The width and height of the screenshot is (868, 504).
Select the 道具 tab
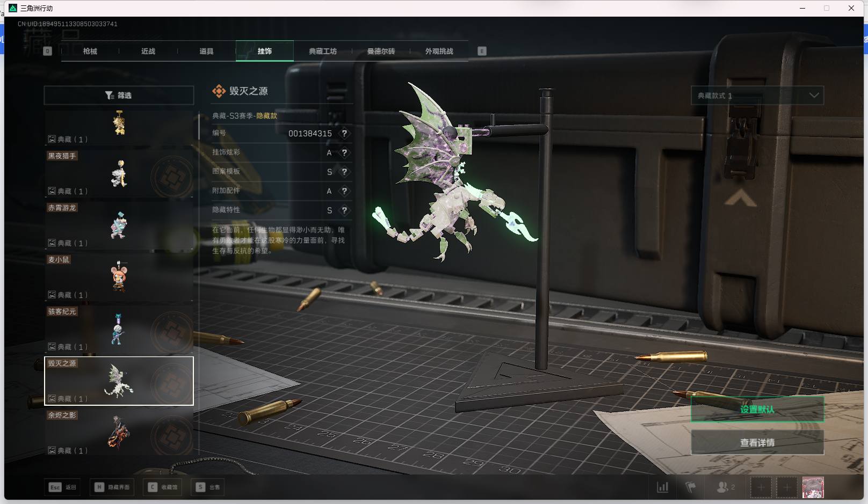[206, 51]
